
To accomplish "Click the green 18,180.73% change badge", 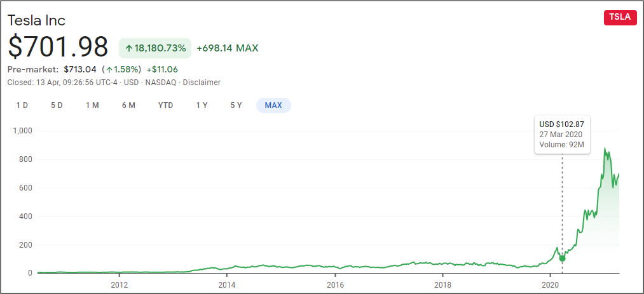I will click(x=155, y=48).
